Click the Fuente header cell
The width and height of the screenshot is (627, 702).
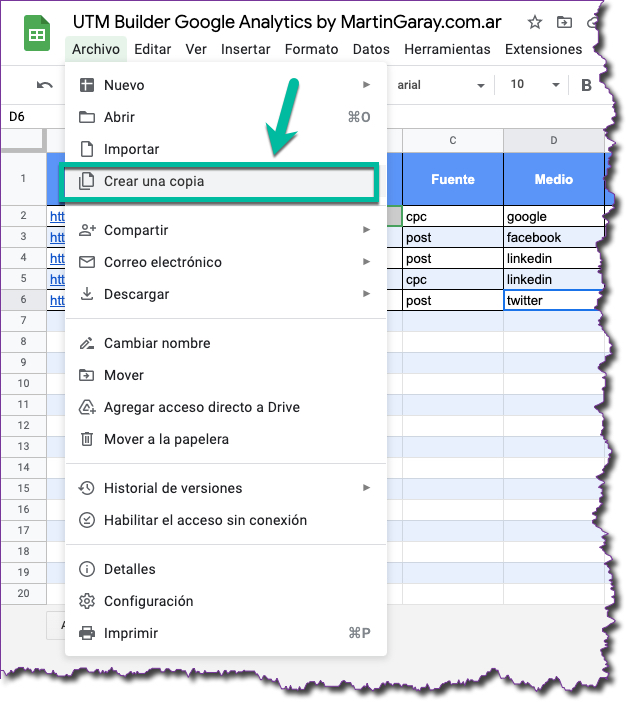coord(453,179)
